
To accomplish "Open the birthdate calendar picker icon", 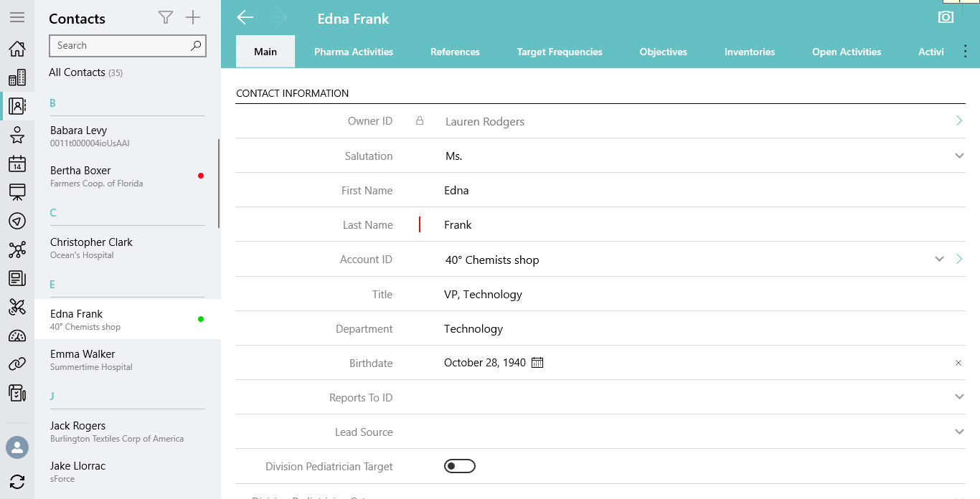I will tap(537, 363).
